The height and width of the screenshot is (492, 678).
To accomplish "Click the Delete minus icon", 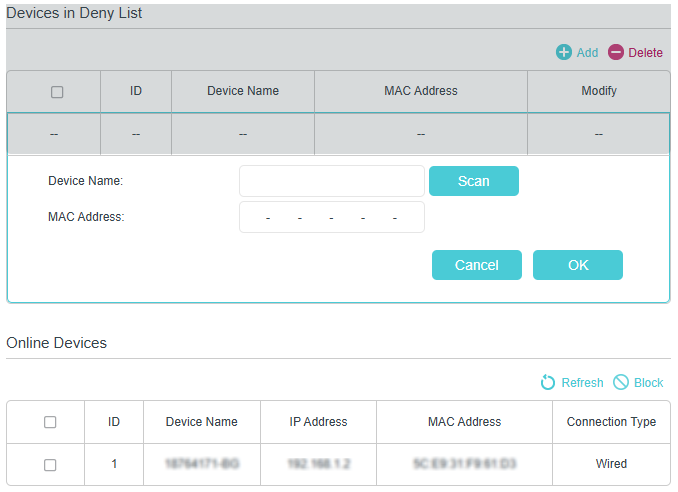I will tap(616, 52).
